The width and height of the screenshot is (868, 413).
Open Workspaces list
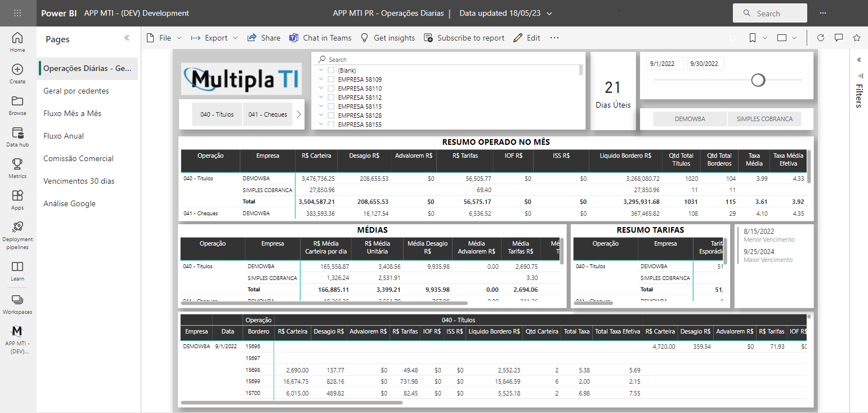pyautogui.click(x=17, y=304)
